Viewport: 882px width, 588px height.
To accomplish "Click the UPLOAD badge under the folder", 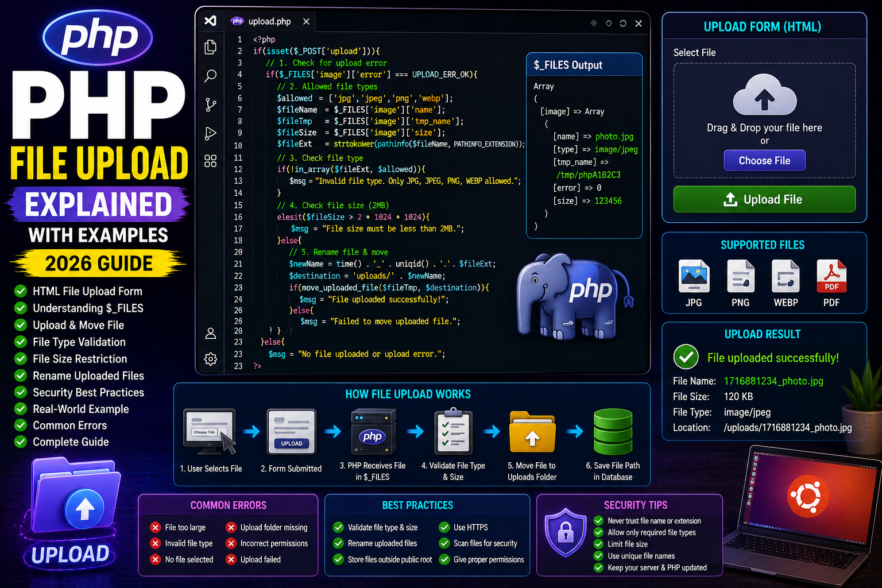I will (x=70, y=555).
